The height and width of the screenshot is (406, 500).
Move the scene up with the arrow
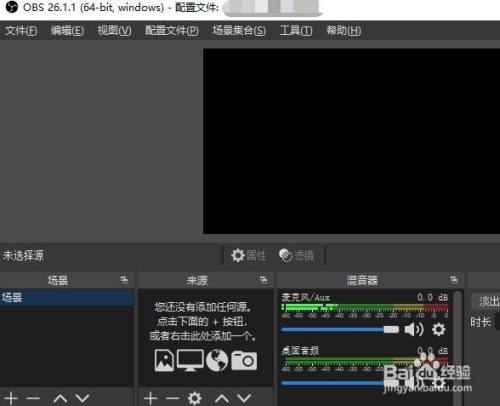point(60,398)
